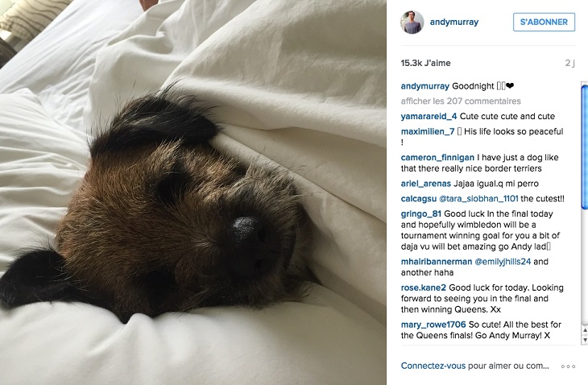Click the scrollbar up arrow in comments
Viewport: 588px width, 385px height.
pyautogui.click(x=585, y=330)
